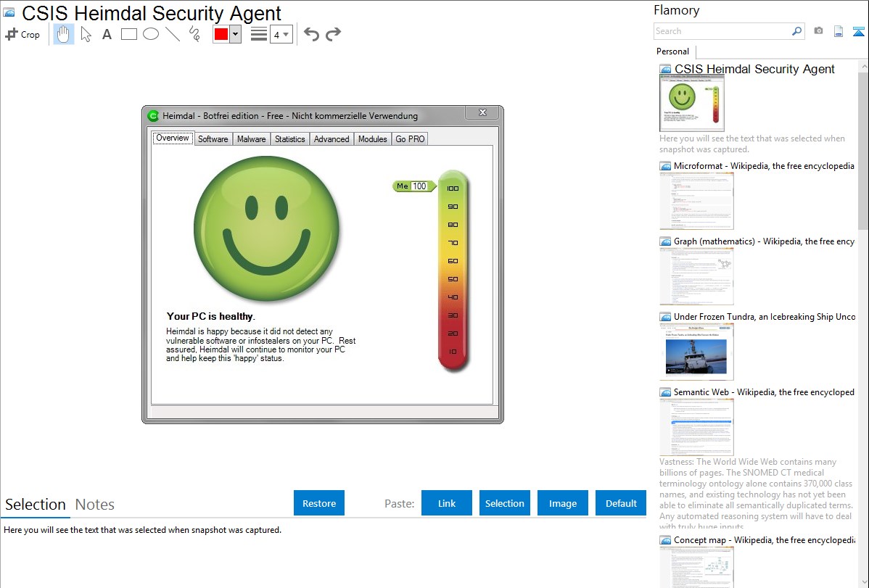This screenshot has height=588, width=869.
Task: Click the icon next to Microformat entry
Action: tap(665, 166)
